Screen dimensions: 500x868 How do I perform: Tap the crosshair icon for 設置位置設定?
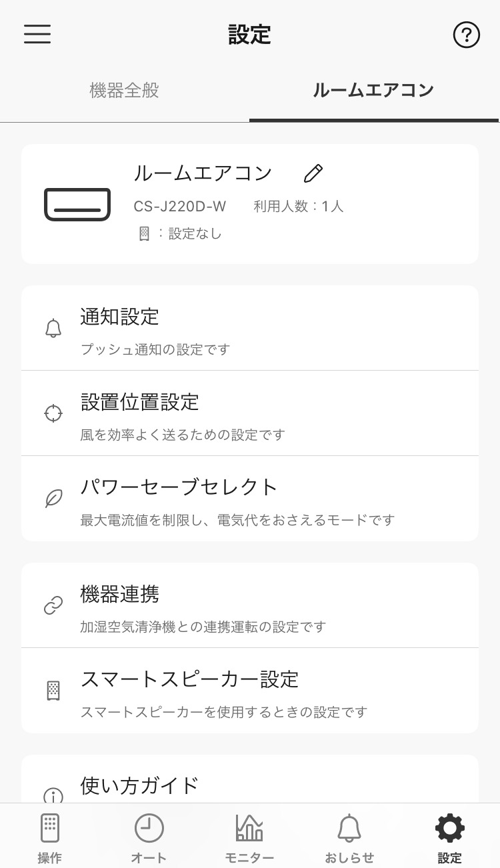click(x=53, y=413)
